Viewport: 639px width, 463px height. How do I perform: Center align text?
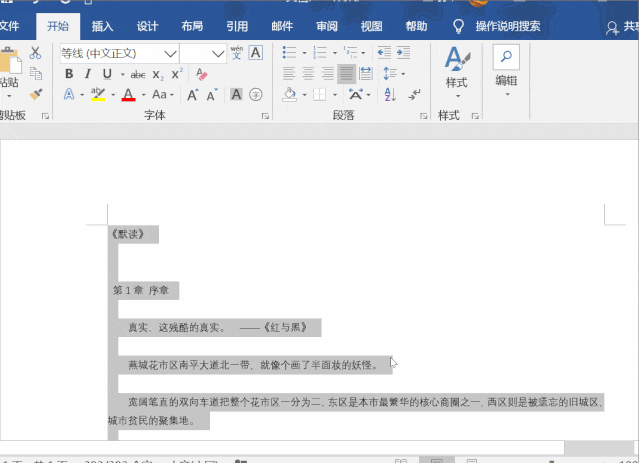pyautogui.click(x=308, y=74)
